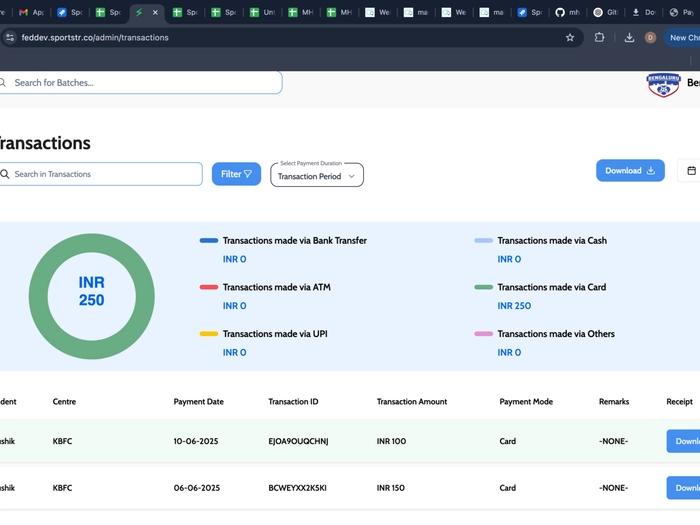
Task: Open the browser extensions puzzle icon
Action: (x=599, y=37)
